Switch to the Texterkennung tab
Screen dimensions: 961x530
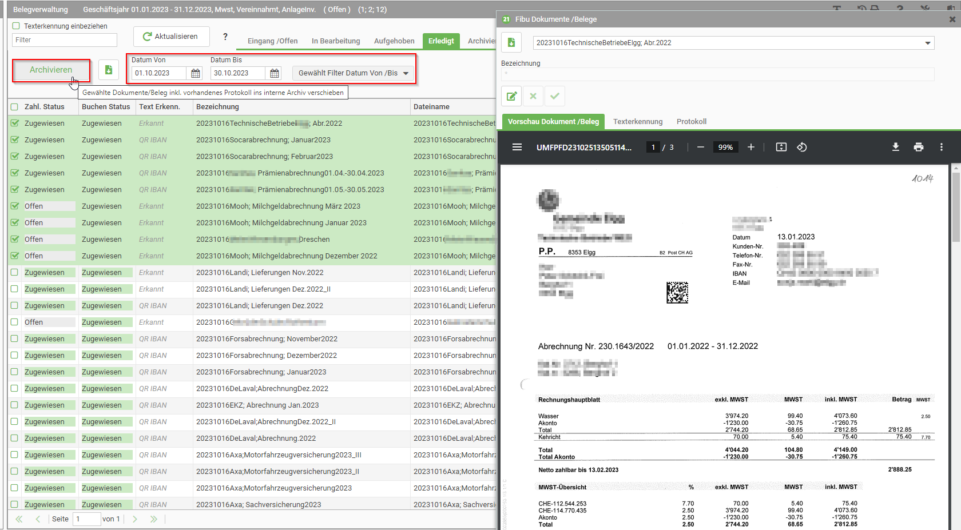(x=637, y=121)
